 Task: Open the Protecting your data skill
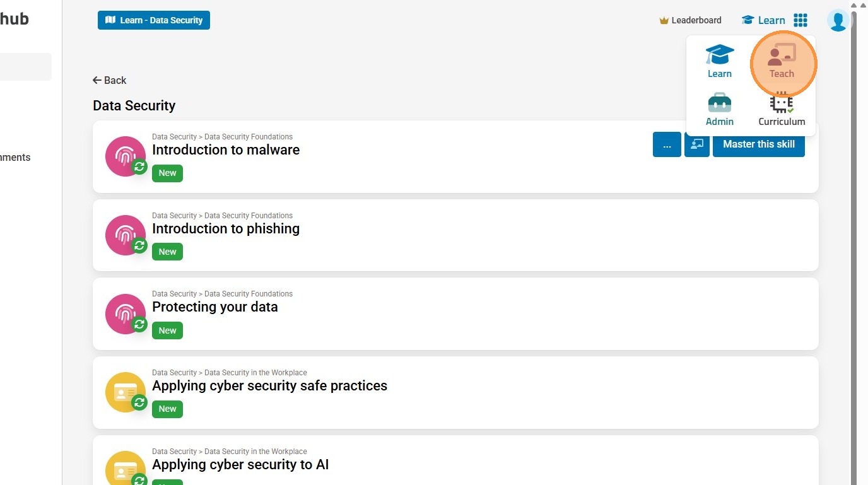(x=214, y=307)
